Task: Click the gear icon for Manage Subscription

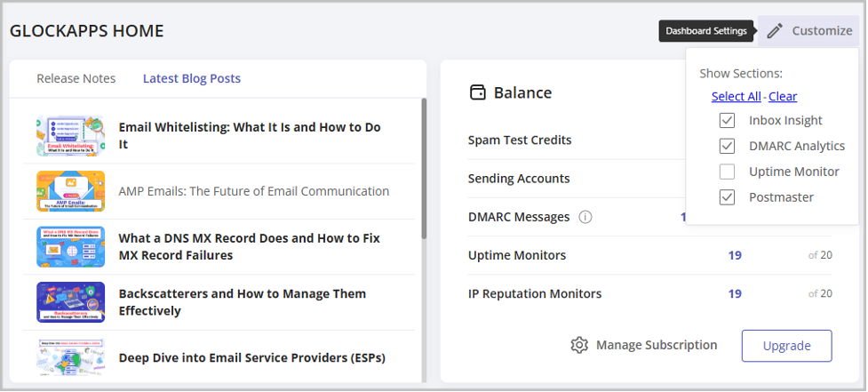Action: [579, 345]
